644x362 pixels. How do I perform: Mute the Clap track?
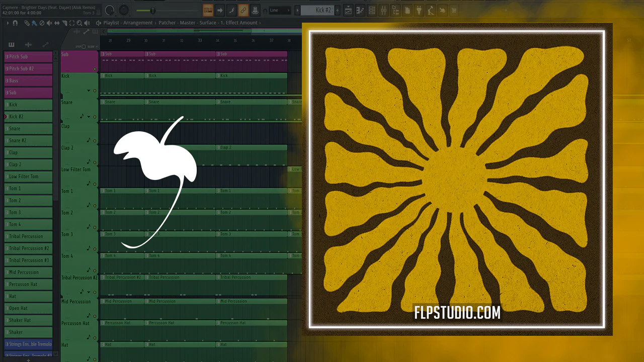[95, 140]
